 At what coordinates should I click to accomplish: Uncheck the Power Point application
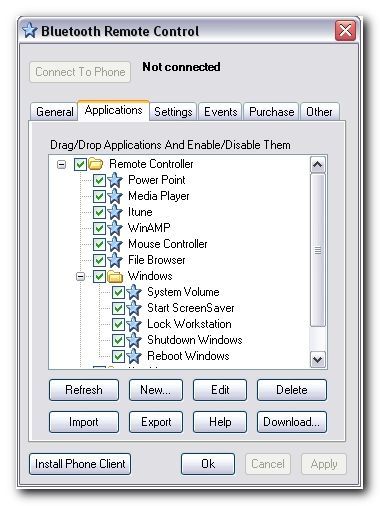[x=99, y=180]
